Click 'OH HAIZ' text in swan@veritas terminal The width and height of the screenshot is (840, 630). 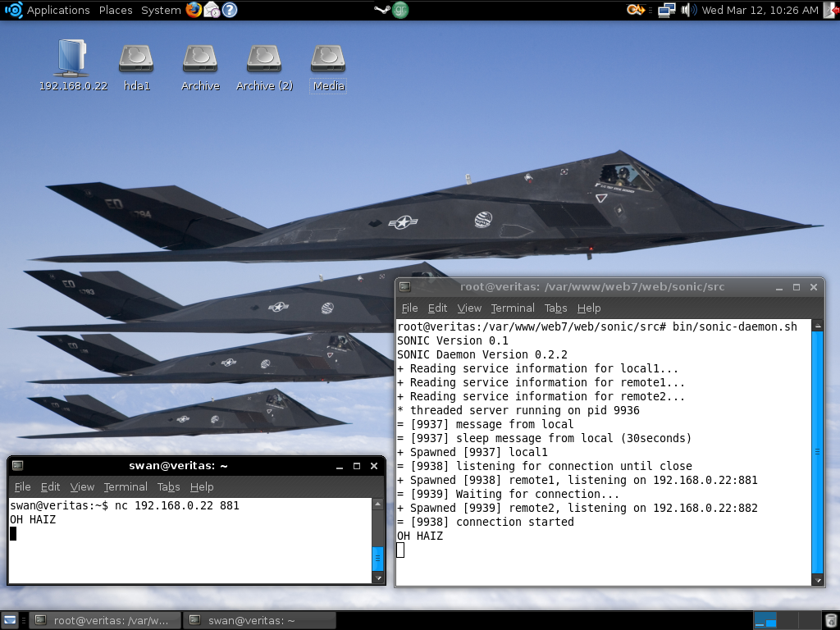[33, 519]
